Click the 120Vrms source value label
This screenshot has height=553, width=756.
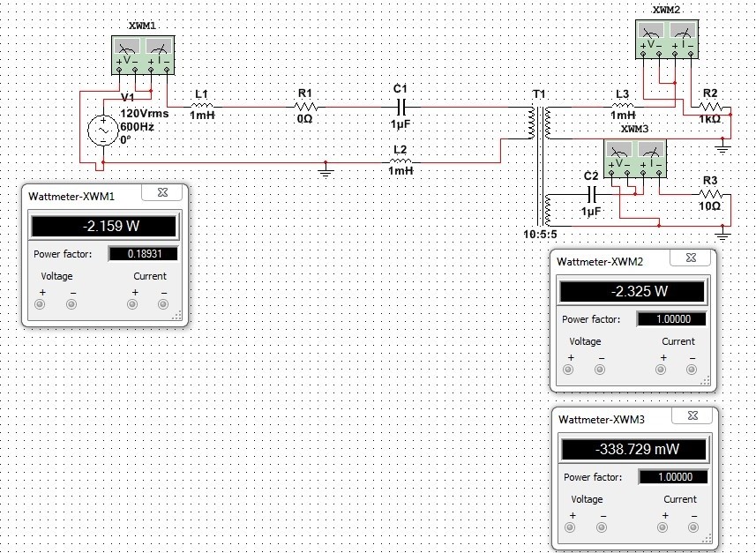pyautogui.click(x=145, y=114)
